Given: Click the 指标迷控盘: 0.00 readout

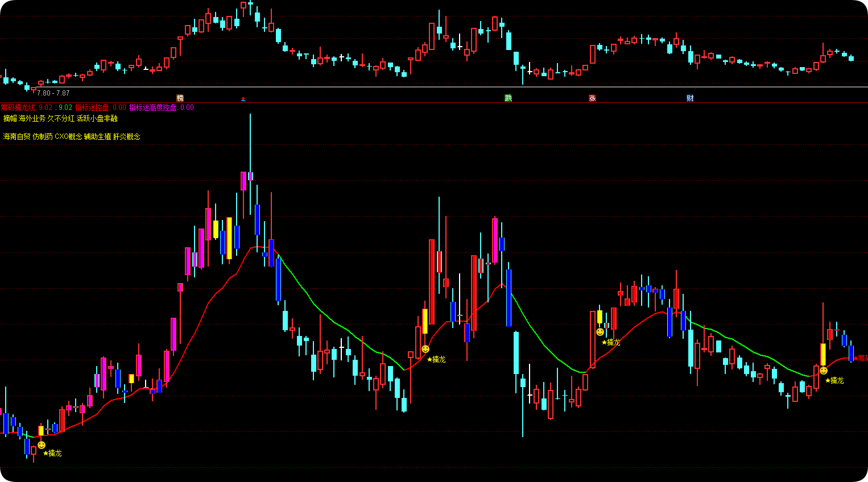Looking at the screenshot, I should [101, 107].
